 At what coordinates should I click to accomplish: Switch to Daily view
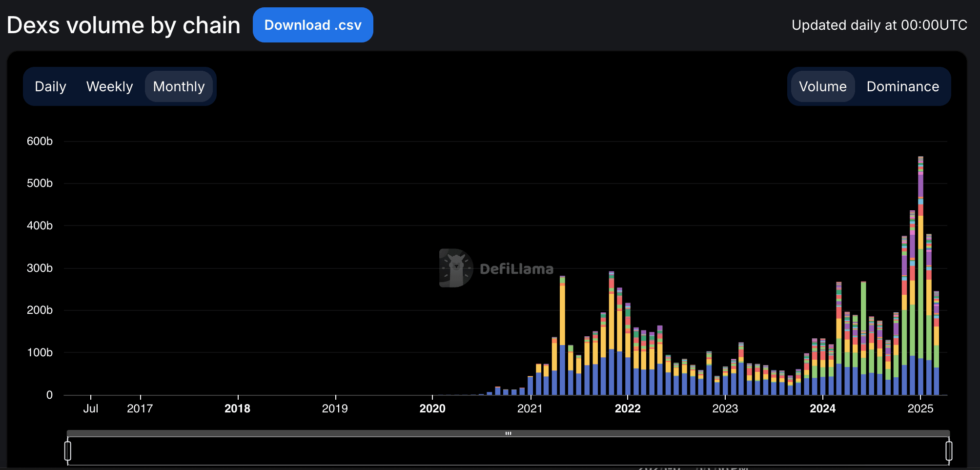[x=50, y=86]
